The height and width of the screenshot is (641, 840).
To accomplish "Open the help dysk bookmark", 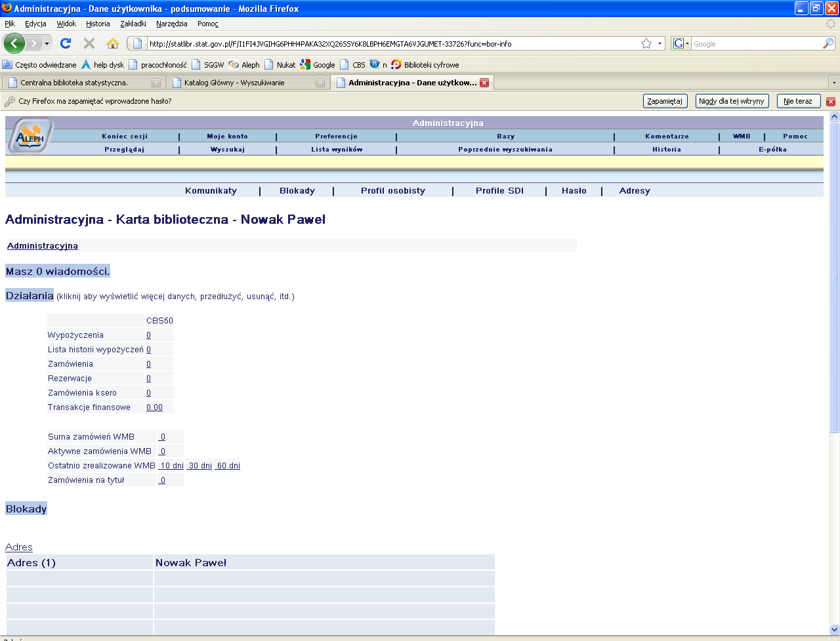I will [102, 65].
